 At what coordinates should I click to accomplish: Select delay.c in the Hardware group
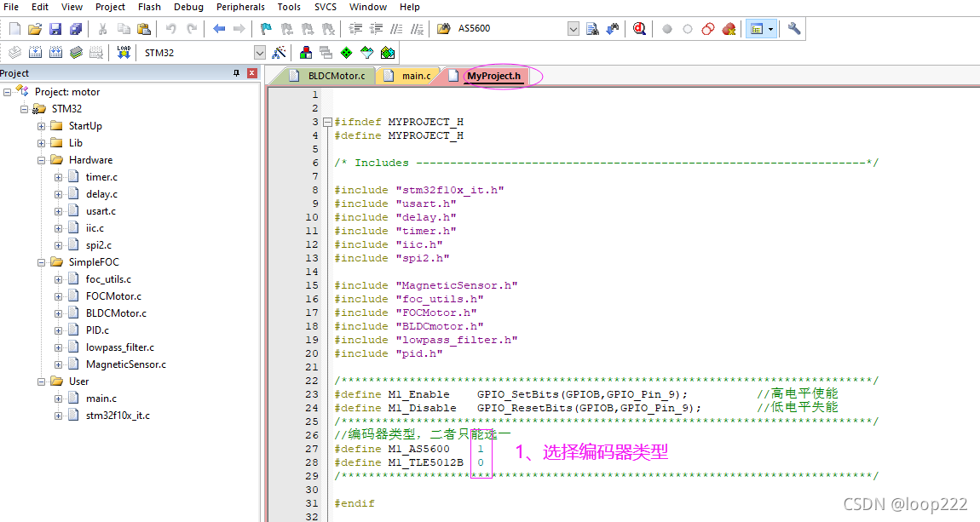coord(102,194)
